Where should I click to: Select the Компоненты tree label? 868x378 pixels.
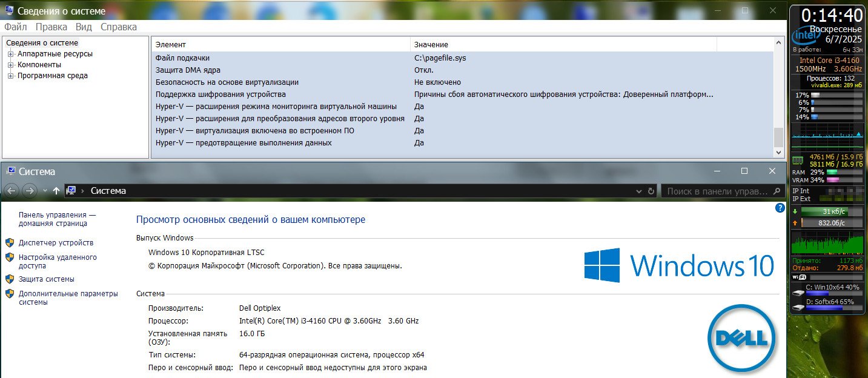pyautogui.click(x=39, y=65)
